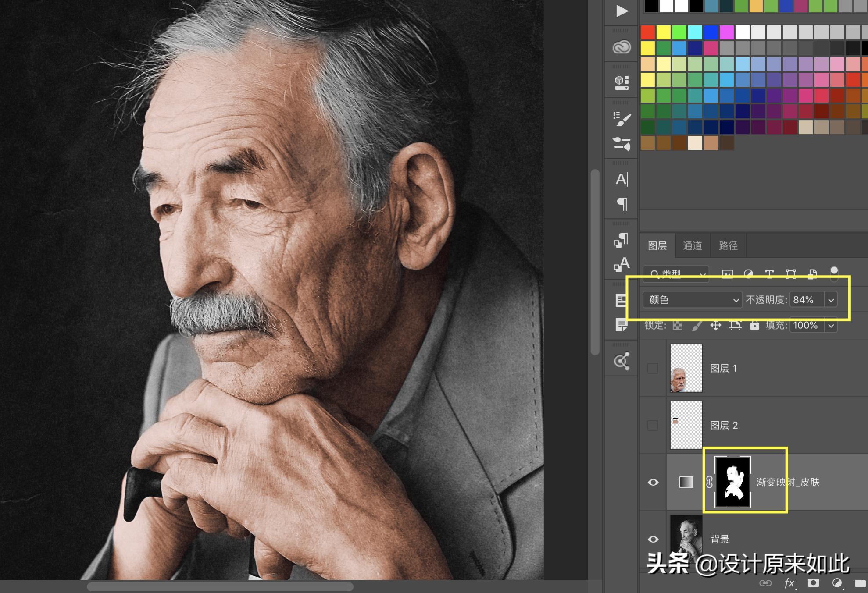Screen dimensions: 868x593
Task: Show 图层 1 via its visibility box
Action: point(653,368)
